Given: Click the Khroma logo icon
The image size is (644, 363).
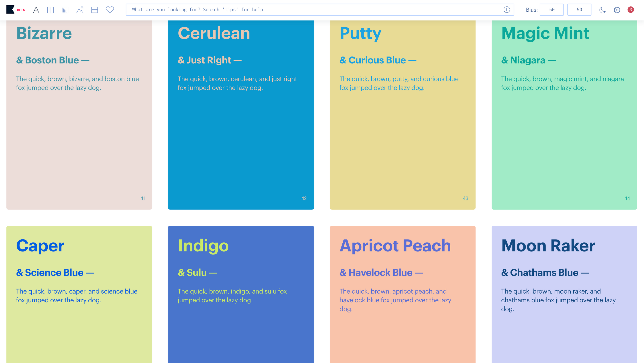Looking at the screenshot, I should [x=10, y=9].
